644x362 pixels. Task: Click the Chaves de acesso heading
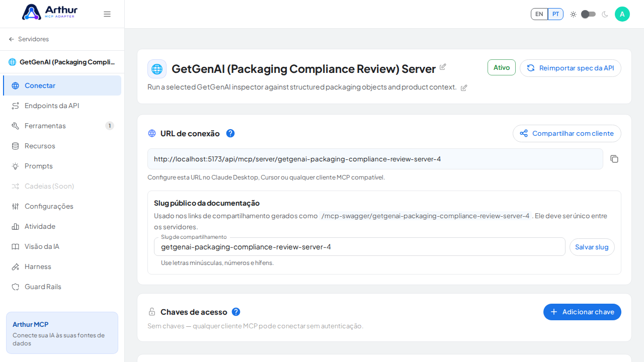tap(194, 312)
